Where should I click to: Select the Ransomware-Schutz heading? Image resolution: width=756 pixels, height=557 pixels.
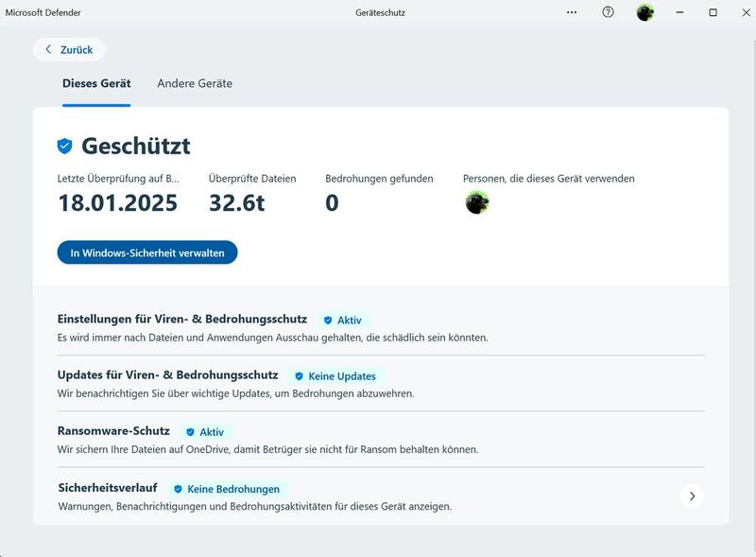pyautogui.click(x=113, y=431)
